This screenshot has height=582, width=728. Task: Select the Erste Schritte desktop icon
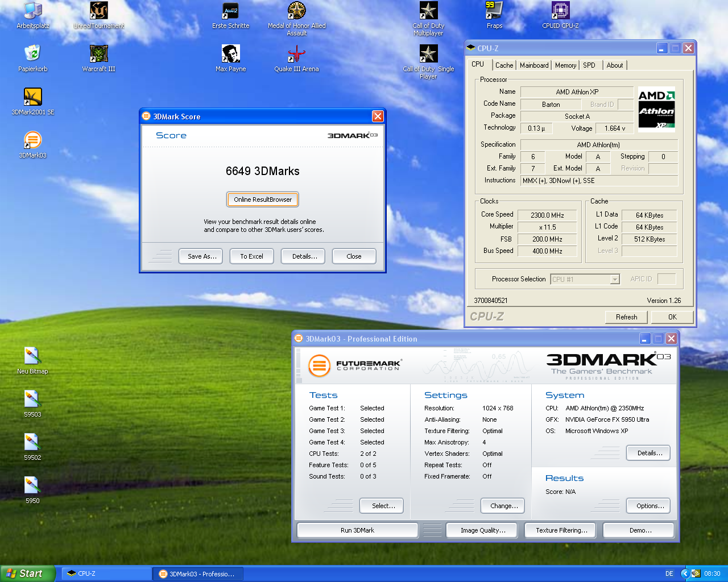click(x=231, y=15)
